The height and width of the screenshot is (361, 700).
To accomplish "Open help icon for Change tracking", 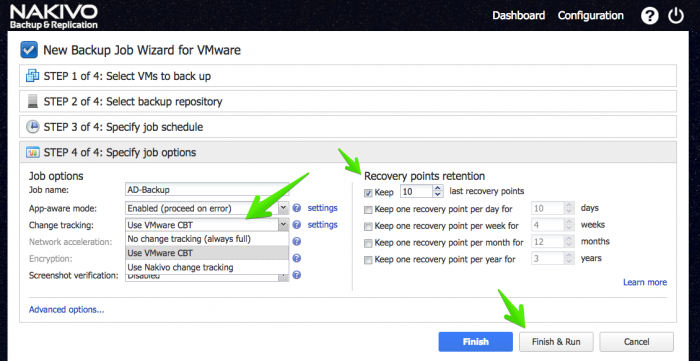I will pyautogui.click(x=297, y=225).
